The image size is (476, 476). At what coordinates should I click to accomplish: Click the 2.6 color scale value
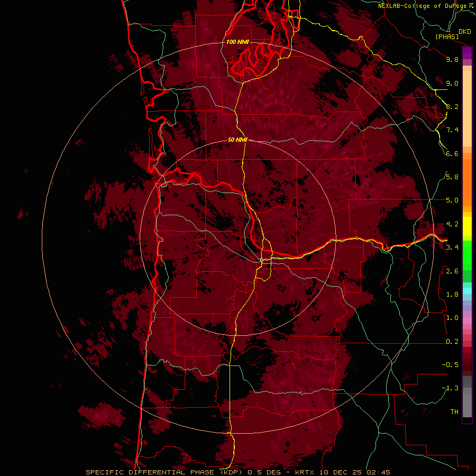(452, 271)
